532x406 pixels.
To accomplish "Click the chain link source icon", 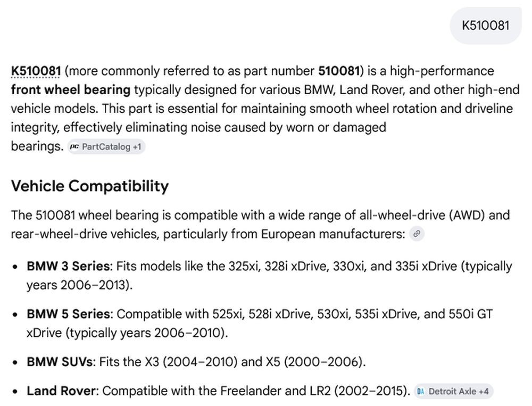I will point(417,234).
